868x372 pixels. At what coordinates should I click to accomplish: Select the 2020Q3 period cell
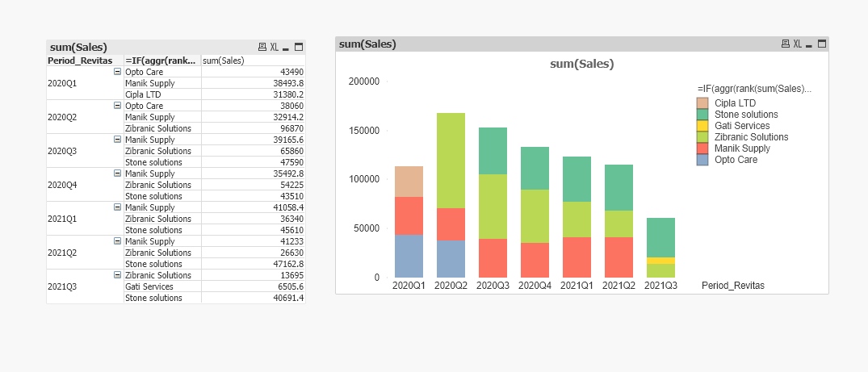coord(86,151)
